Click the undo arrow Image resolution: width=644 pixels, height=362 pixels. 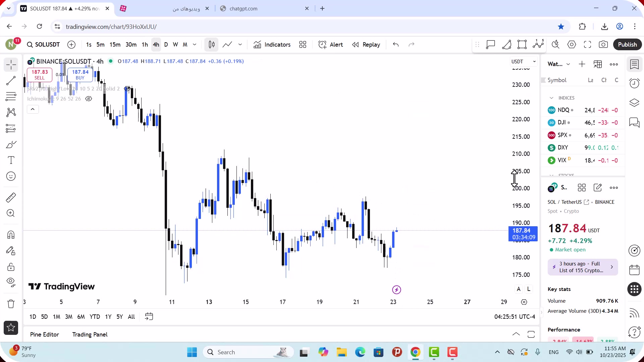tap(396, 45)
